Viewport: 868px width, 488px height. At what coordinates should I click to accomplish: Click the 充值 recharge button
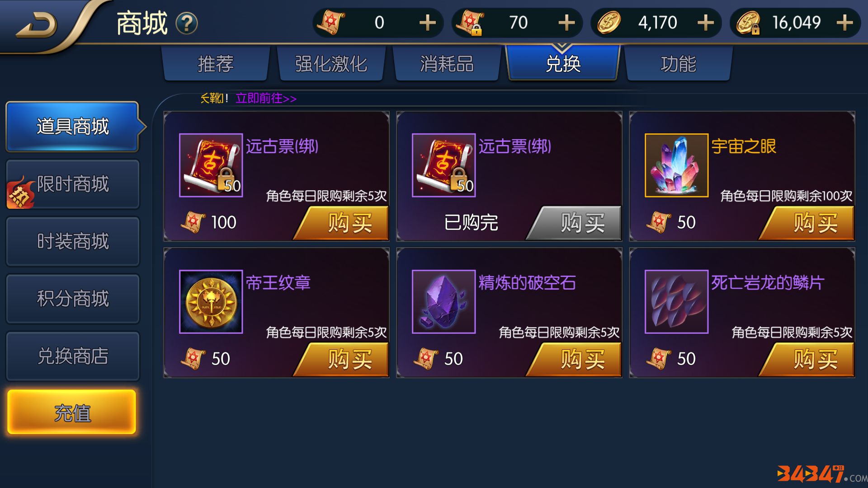click(72, 413)
